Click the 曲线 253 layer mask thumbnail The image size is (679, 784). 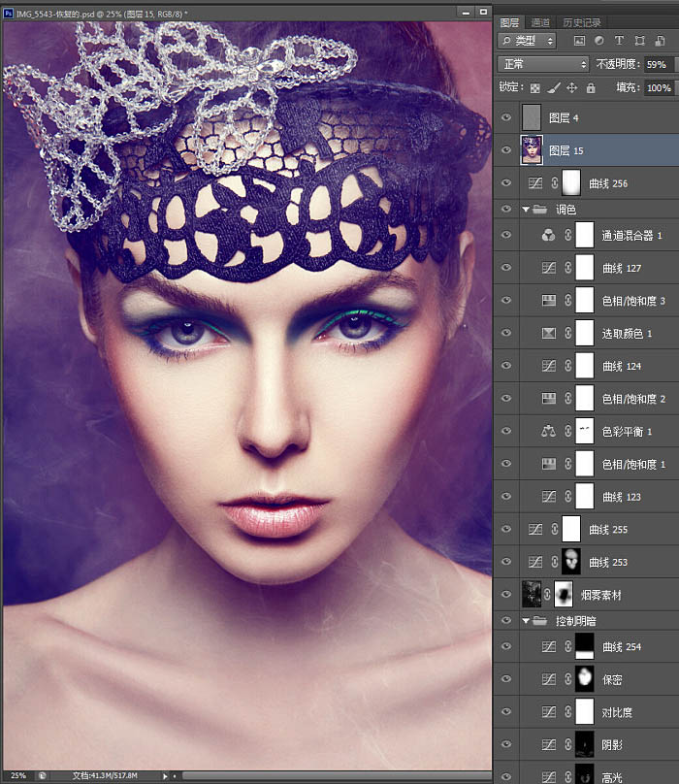tap(569, 561)
